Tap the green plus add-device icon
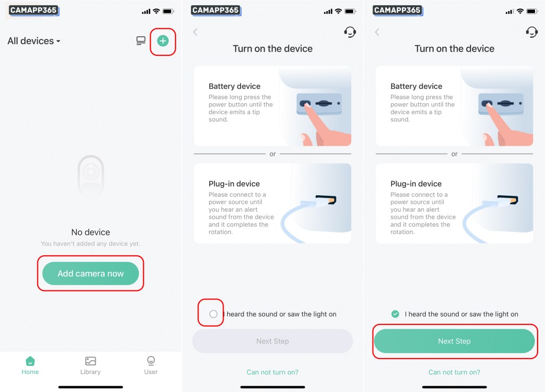This screenshot has width=545, height=392. [163, 41]
